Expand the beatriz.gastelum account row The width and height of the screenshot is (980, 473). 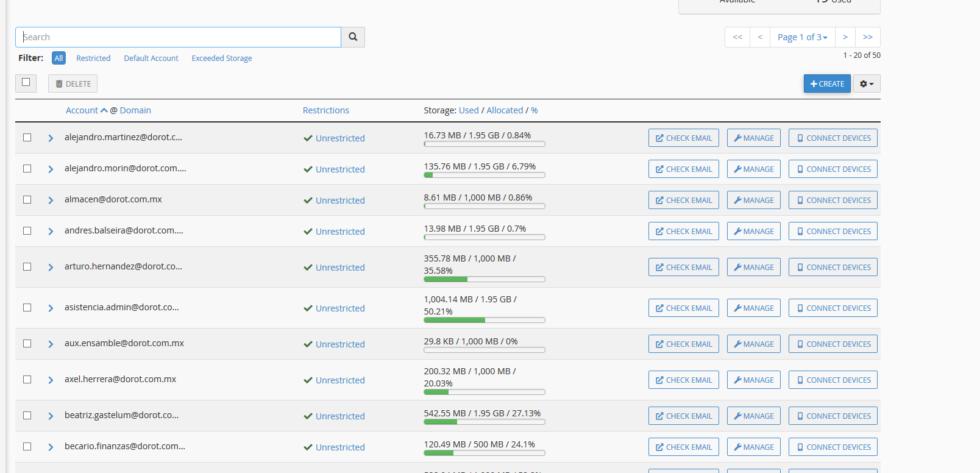pyautogui.click(x=51, y=416)
